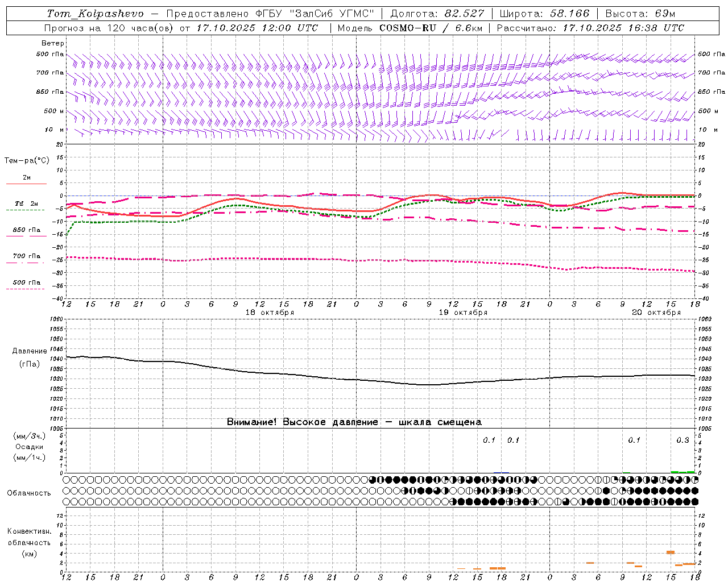Click the 'Модель COSMO-RU / 6.6км' label
The height and width of the screenshot is (582, 728).
(x=409, y=28)
